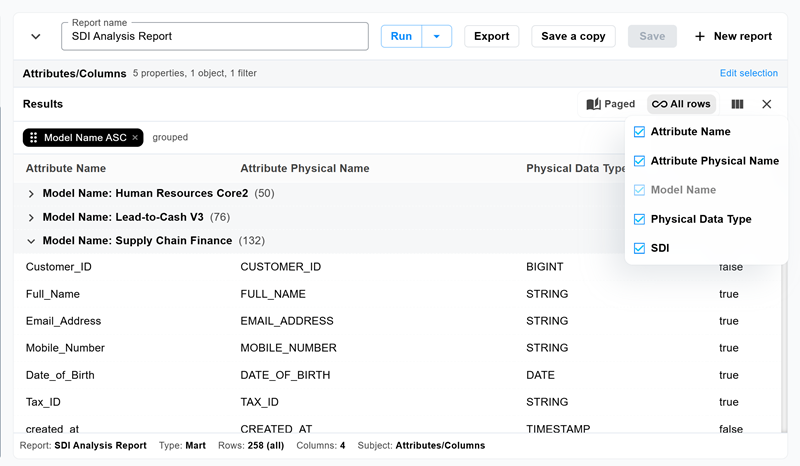Uncheck Physical Data Type column checkbox
The image size is (800, 466).
click(x=639, y=219)
